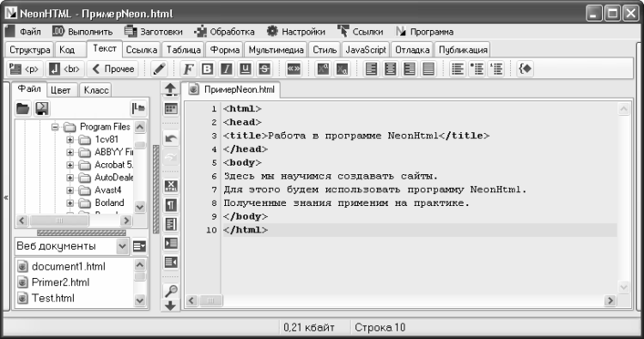This screenshot has width=644, height=339.
Task: Switch to the JavaScript tab
Action: pos(366,50)
